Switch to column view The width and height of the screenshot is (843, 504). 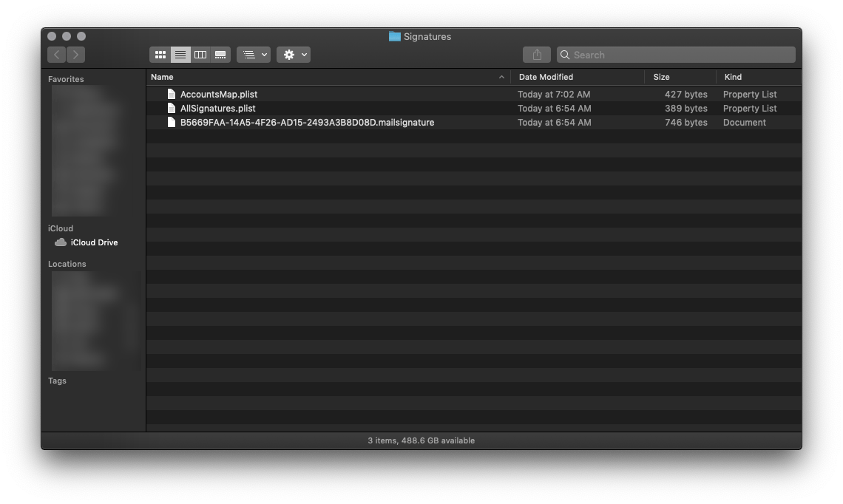pyautogui.click(x=200, y=55)
